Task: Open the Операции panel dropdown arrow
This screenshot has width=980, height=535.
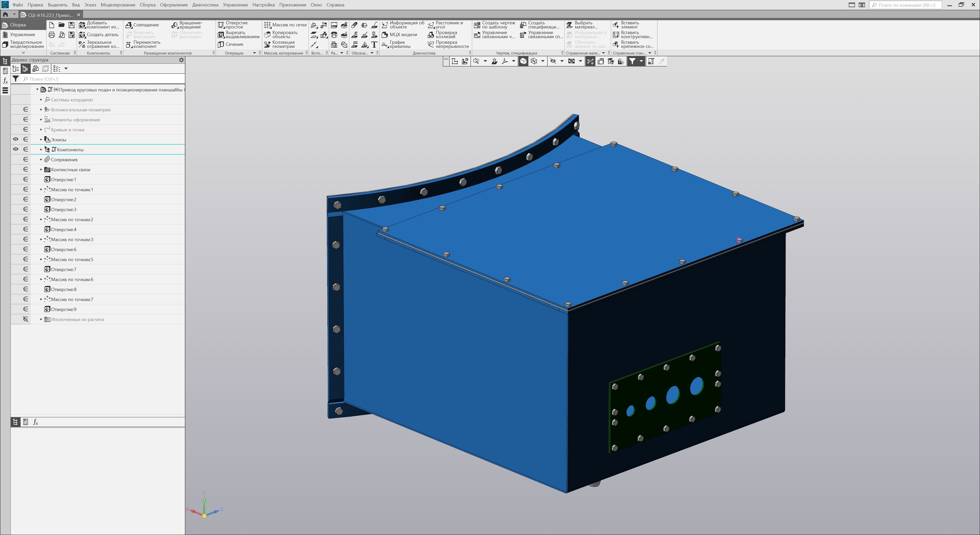Action: point(255,53)
